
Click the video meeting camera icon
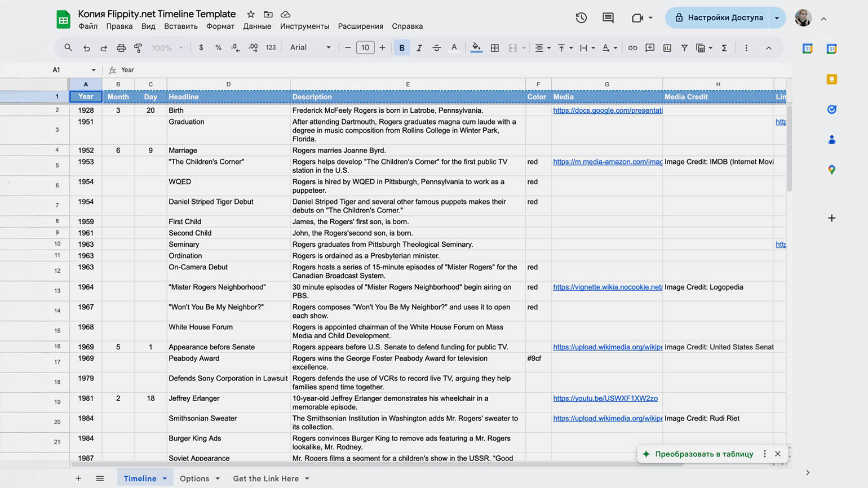pos(637,17)
